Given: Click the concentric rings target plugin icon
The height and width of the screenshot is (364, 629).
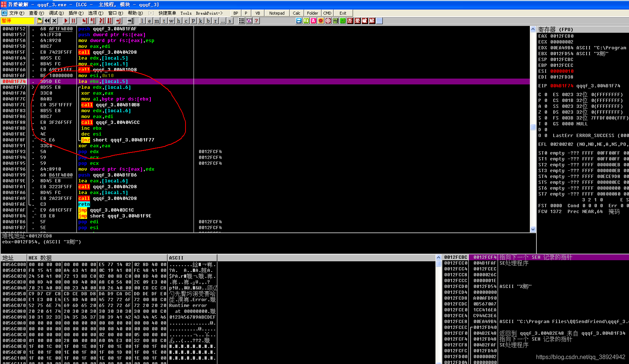Looking at the screenshot, I should click(x=328, y=21).
